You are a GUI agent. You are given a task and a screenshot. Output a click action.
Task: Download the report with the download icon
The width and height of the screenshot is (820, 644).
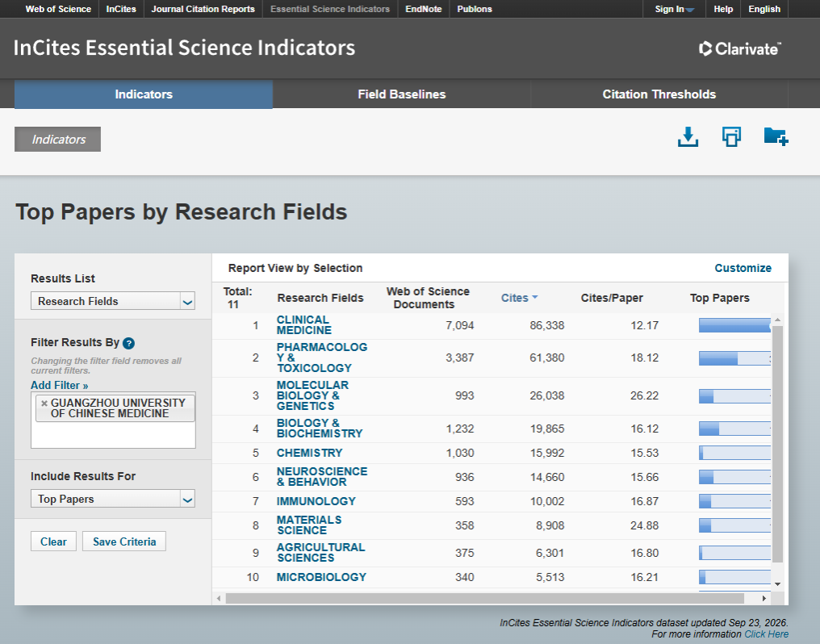pos(688,137)
